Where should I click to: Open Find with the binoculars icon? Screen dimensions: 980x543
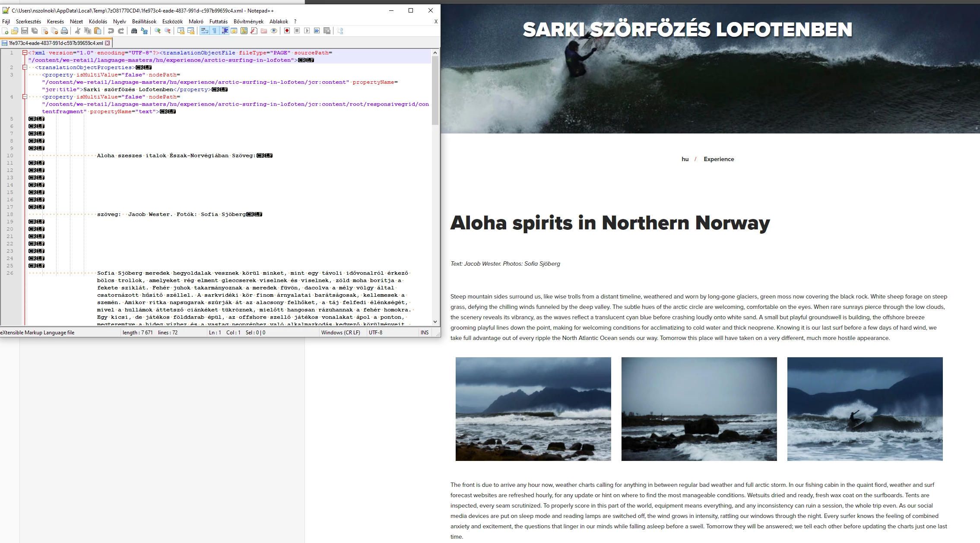(x=134, y=31)
